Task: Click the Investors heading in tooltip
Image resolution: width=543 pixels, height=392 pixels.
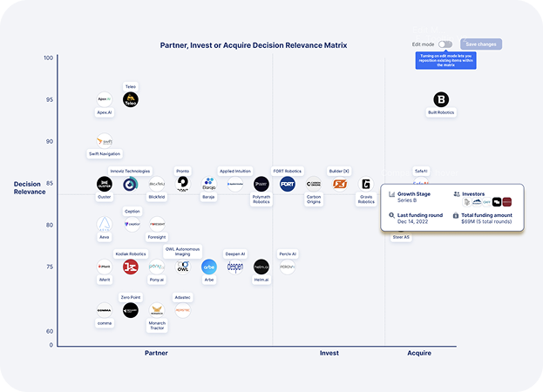Action: coord(473,194)
